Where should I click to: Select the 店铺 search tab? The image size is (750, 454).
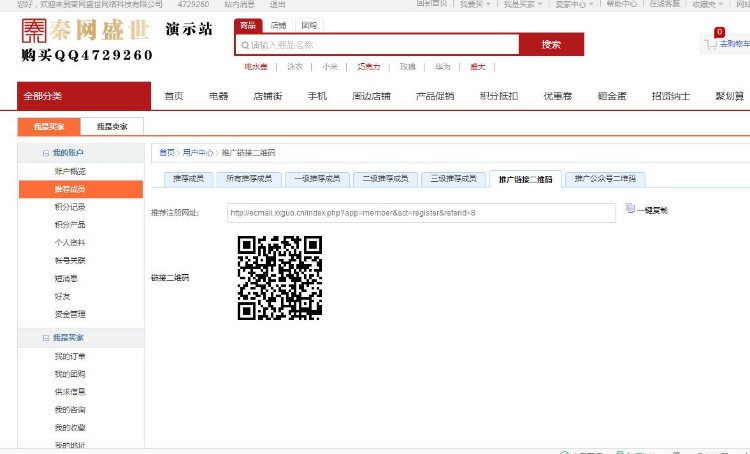click(278, 25)
